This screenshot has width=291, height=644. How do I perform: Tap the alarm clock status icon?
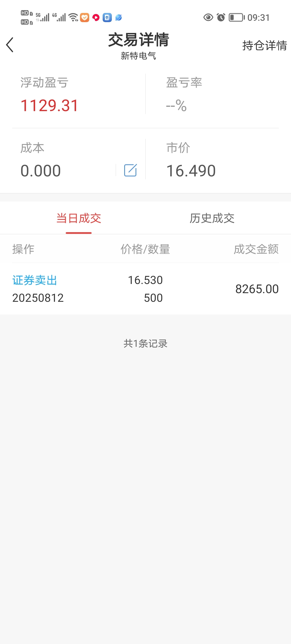[221, 18]
